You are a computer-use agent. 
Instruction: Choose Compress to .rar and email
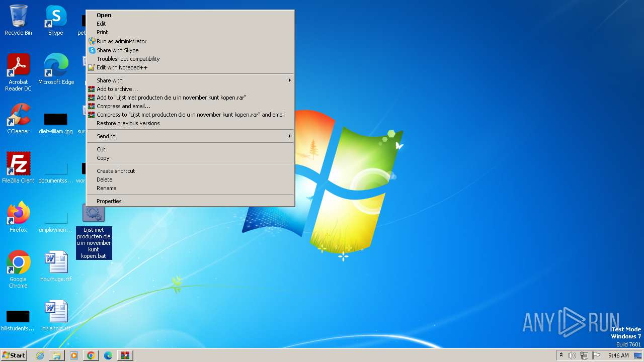(190, 115)
